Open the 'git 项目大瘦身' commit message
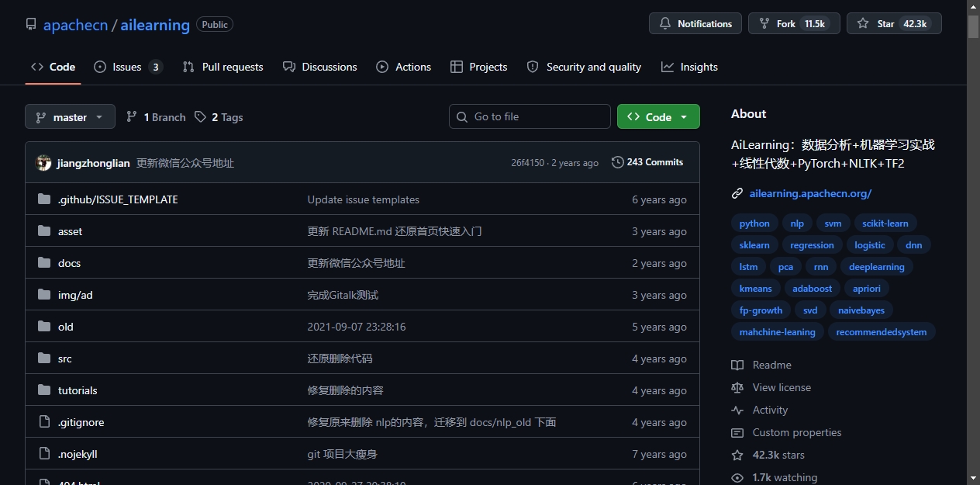Image resolution: width=980 pixels, height=485 pixels. (x=343, y=454)
